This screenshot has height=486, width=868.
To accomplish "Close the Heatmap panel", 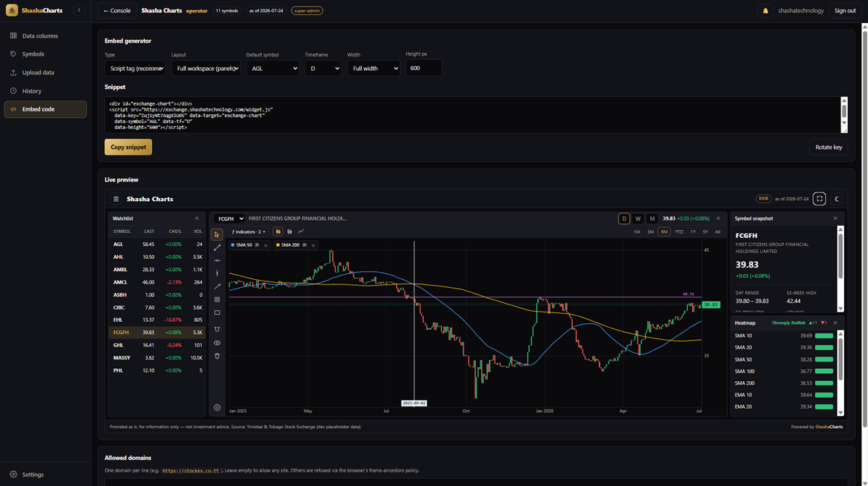I will point(835,323).
